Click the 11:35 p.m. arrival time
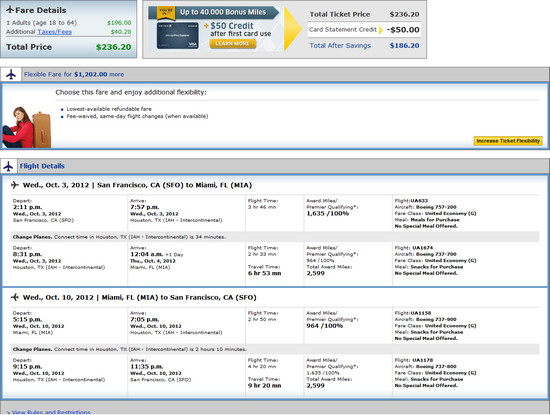 147,367
